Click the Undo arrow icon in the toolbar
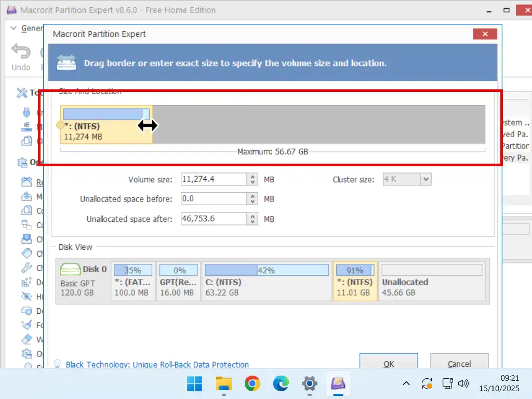Image resolution: width=532 pixels, height=399 pixels. point(21,52)
